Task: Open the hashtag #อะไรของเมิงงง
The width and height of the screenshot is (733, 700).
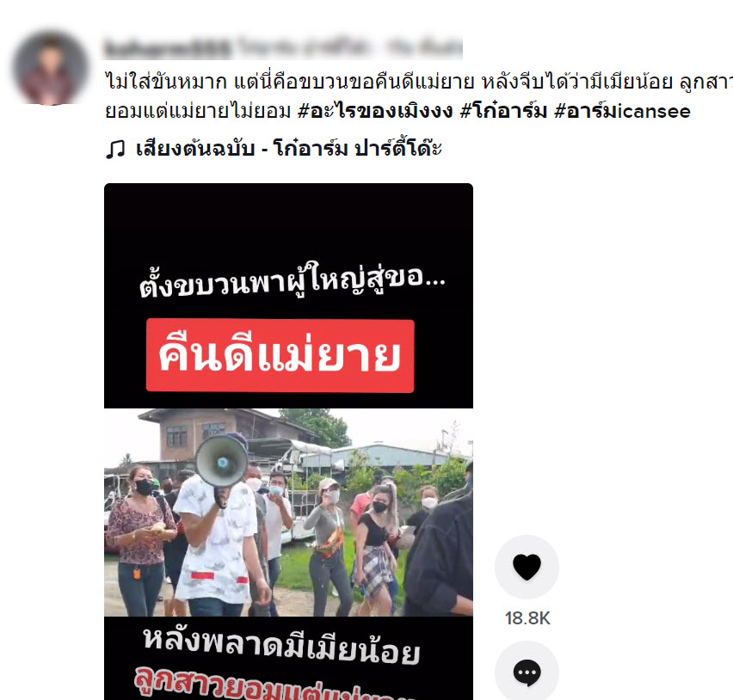Action: pyautogui.click(x=375, y=111)
